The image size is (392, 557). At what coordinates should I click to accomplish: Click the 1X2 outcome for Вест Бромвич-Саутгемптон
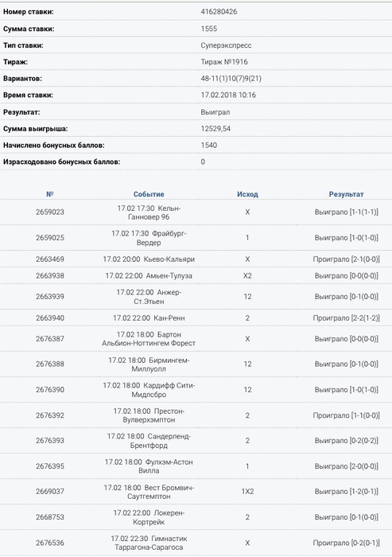pyautogui.click(x=247, y=492)
